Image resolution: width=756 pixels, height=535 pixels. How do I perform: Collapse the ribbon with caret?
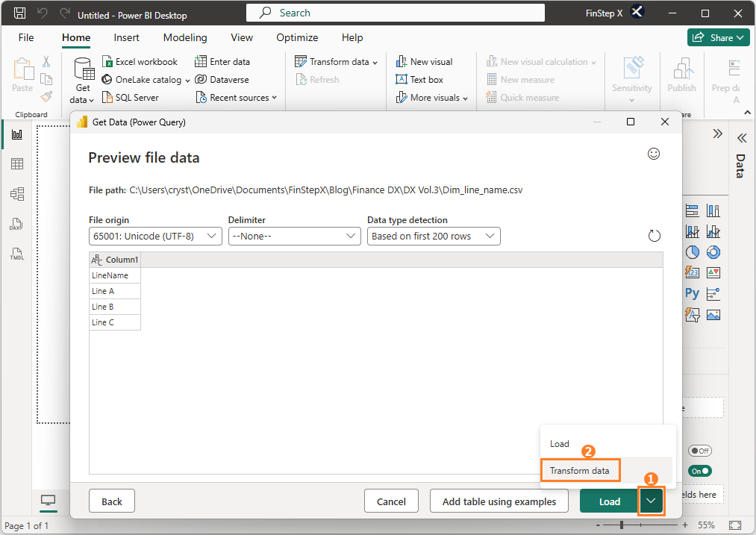point(747,113)
